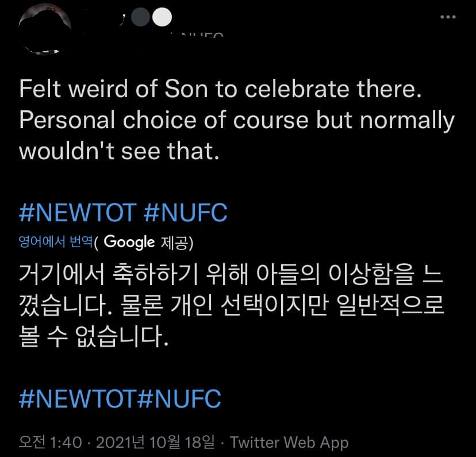Click the '영어에서 번역' translation link
This screenshot has height=457, width=476.
coord(55,242)
